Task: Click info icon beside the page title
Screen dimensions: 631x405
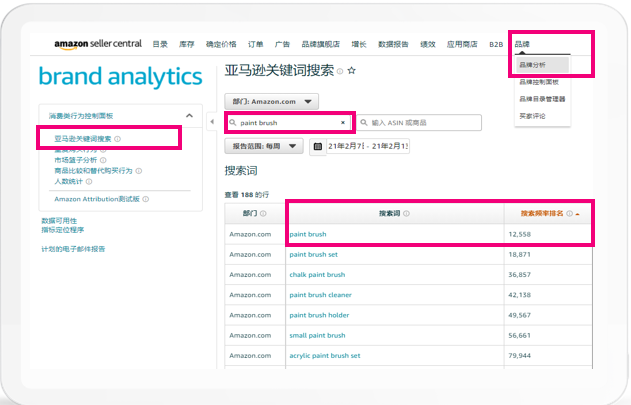Action: [x=340, y=71]
